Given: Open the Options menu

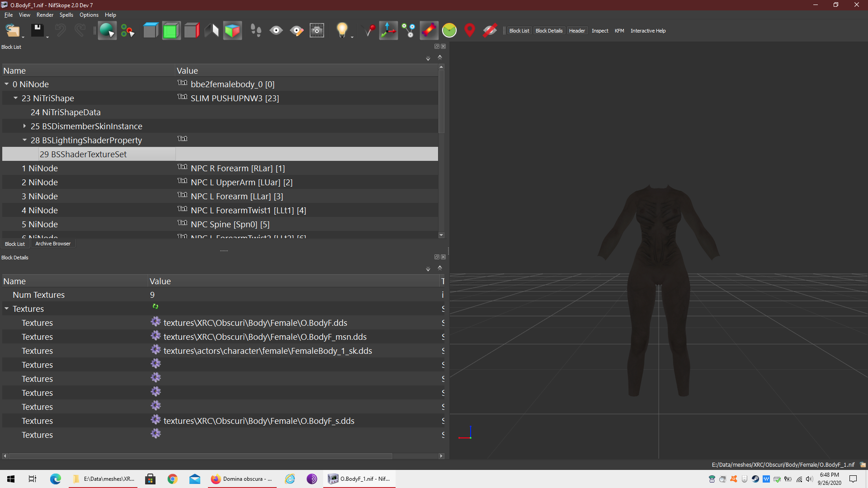Looking at the screenshot, I should click(89, 15).
